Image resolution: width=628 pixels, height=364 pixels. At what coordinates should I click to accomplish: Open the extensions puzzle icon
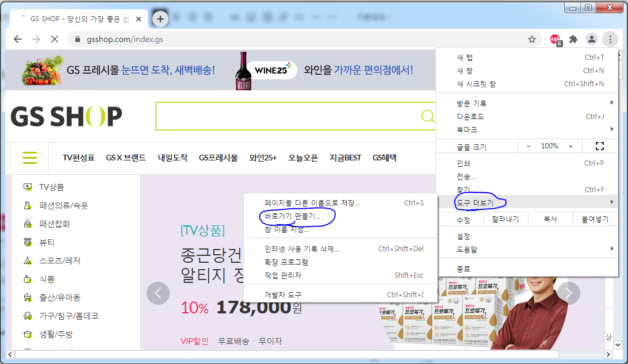573,39
